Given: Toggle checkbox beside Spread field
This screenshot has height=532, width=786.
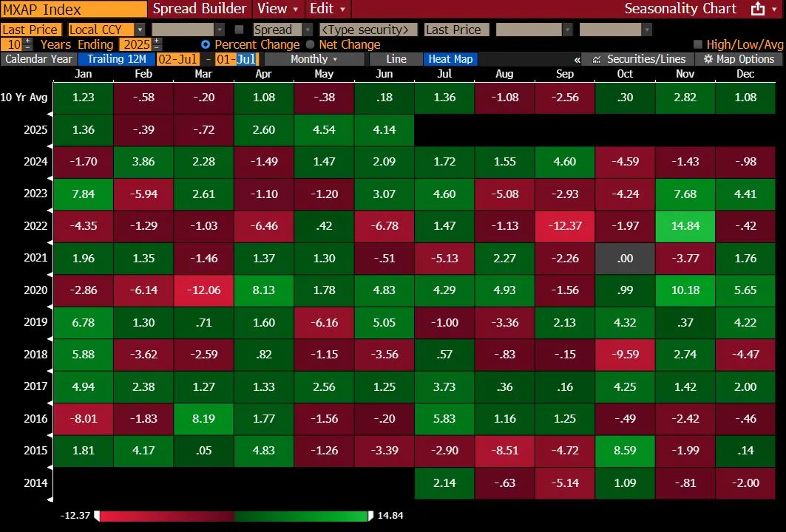Looking at the screenshot, I should tap(239, 30).
